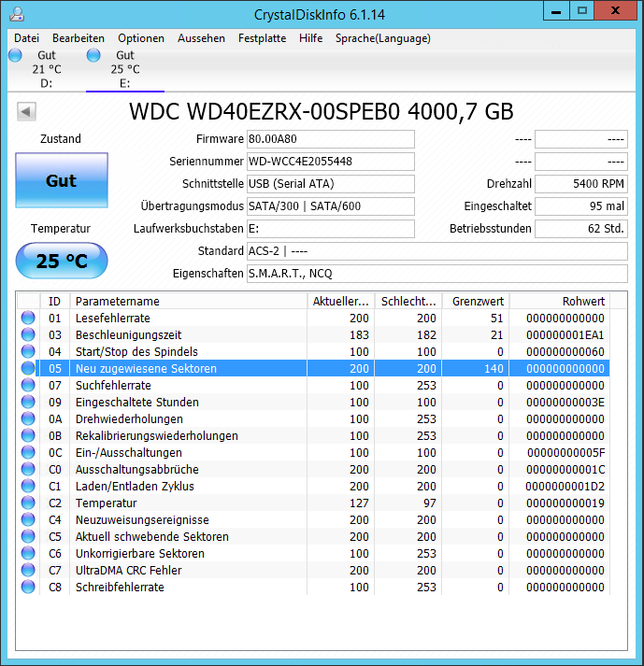Viewport: 644px width, 666px height.
Task: Click the Seriennummer field
Action: point(331,162)
